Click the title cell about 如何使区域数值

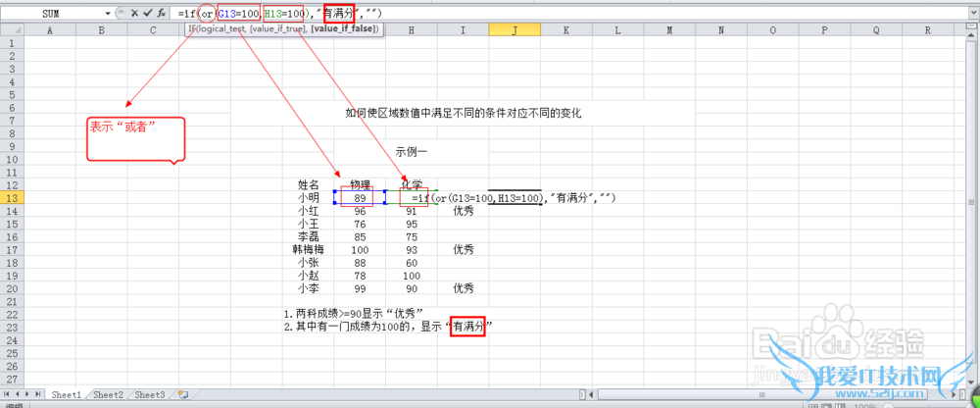pyautogui.click(x=464, y=113)
